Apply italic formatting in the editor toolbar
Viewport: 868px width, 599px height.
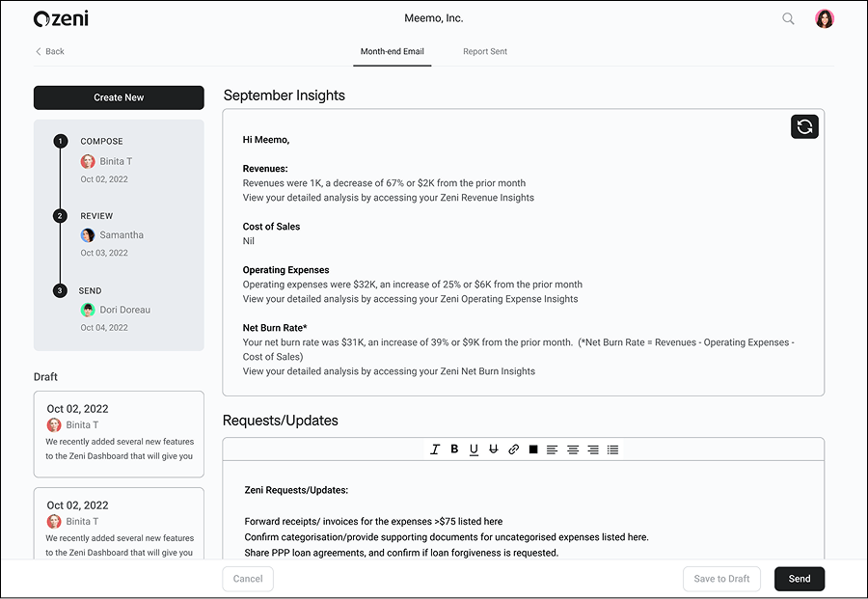(x=435, y=449)
